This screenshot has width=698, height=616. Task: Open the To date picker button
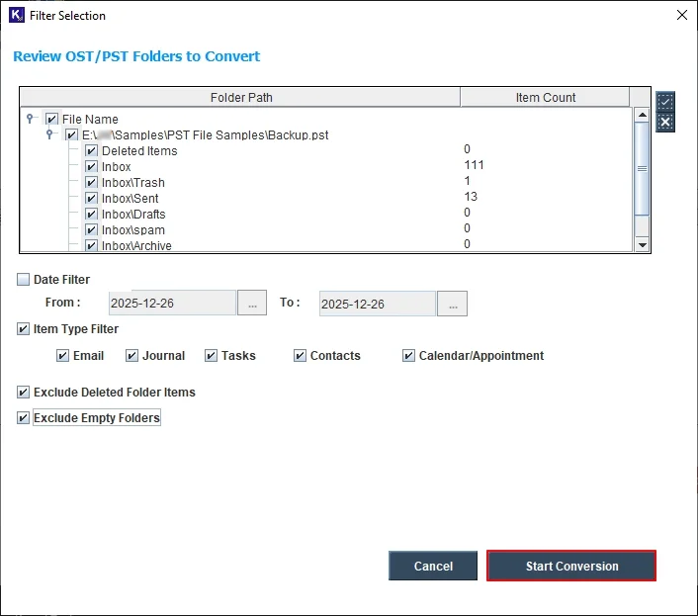(452, 304)
